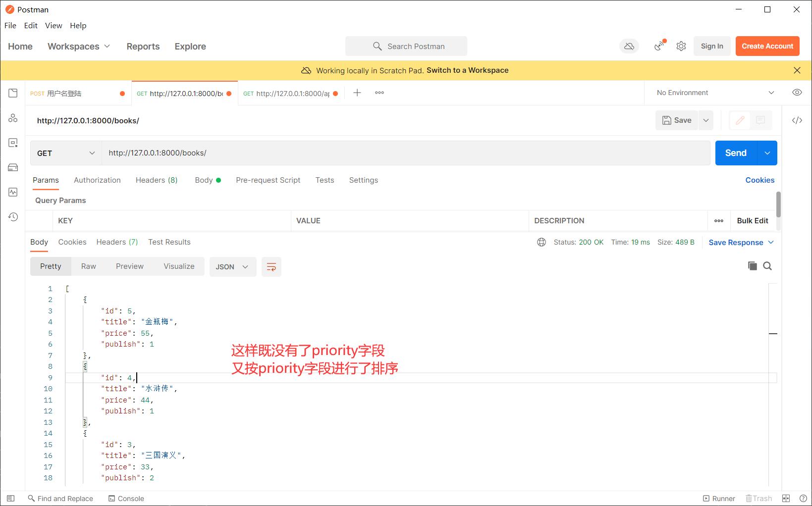
Task: Click the environment quick look eye icon
Action: tap(797, 93)
